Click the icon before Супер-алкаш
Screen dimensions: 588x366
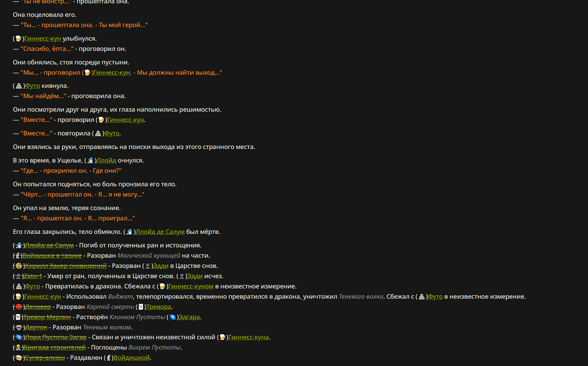19,358
